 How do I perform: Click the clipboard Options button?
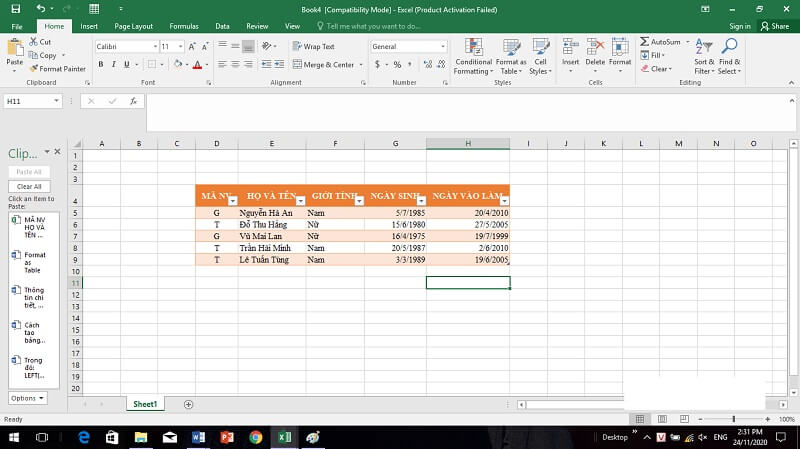pyautogui.click(x=27, y=398)
